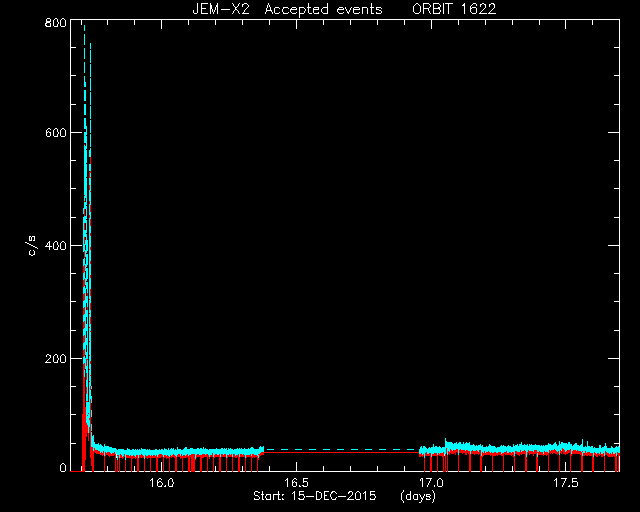Image resolution: width=640 pixels, height=512 pixels.
Task: Click the Start: 15-DEC-2015 date label
Action: pos(314,496)
